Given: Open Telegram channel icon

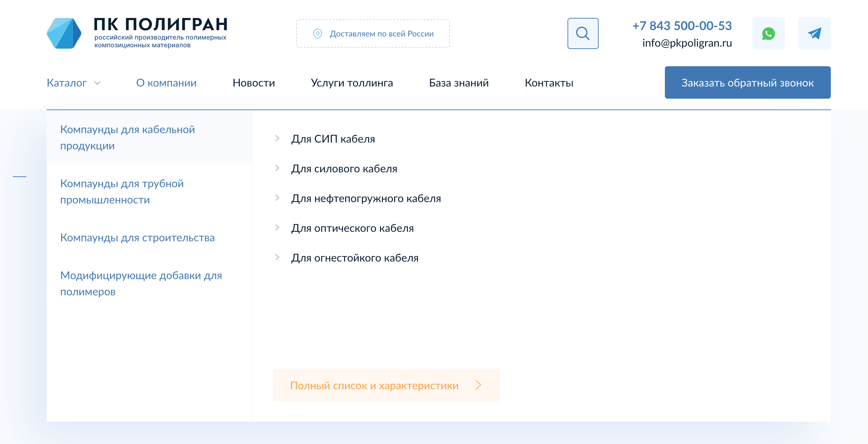Looking at the screenshot, I should [814, 33].
